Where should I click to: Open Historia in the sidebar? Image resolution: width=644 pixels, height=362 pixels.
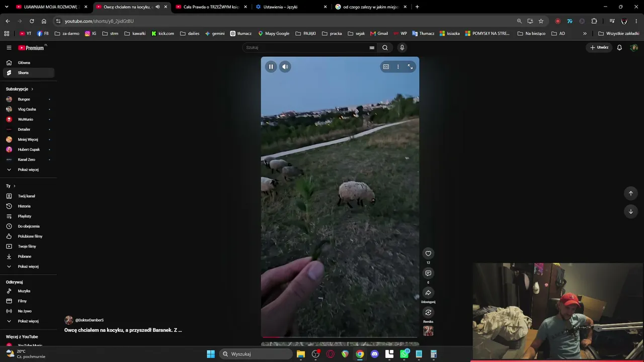[29, 206]
